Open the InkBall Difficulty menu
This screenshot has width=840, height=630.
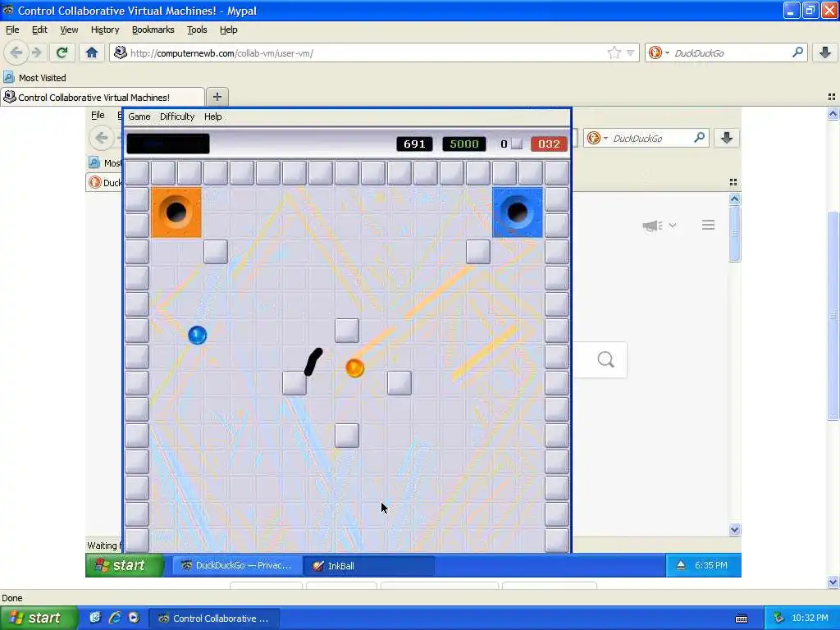(177, 116)
